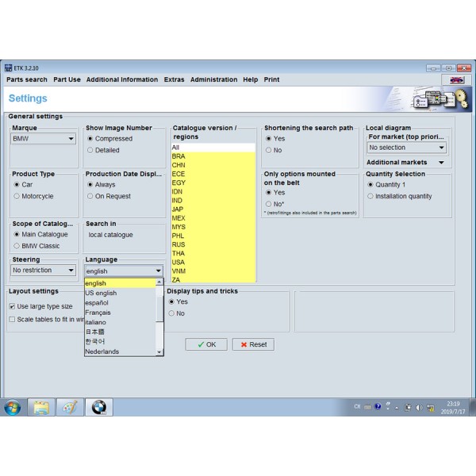
Task: Click the volume speaker tray icon
Action: point(419,408)
